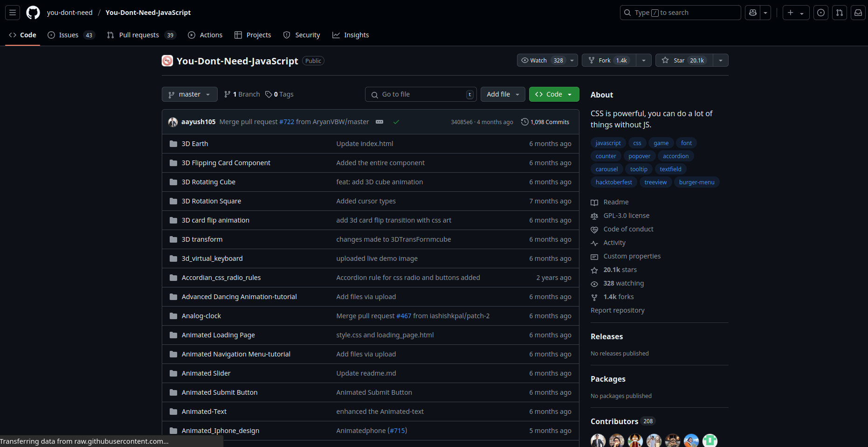Star the repository

684,60
